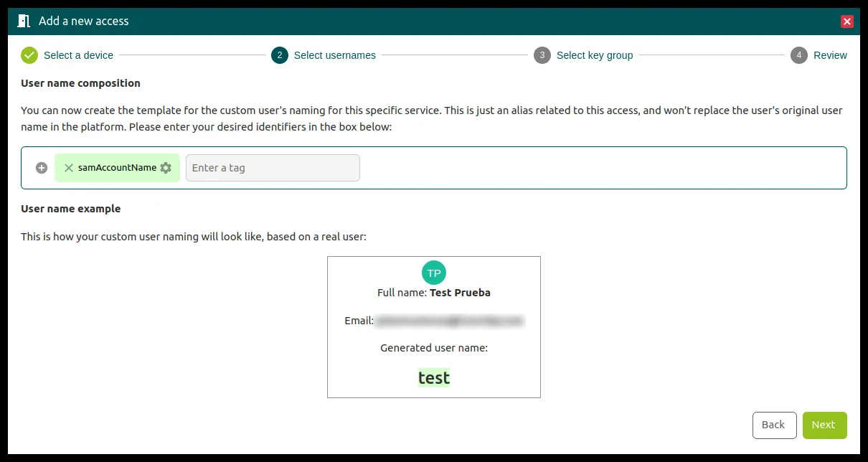Click the step 3 number circle
The height and width of the screenshot is (462, 868).
point(542,55)
